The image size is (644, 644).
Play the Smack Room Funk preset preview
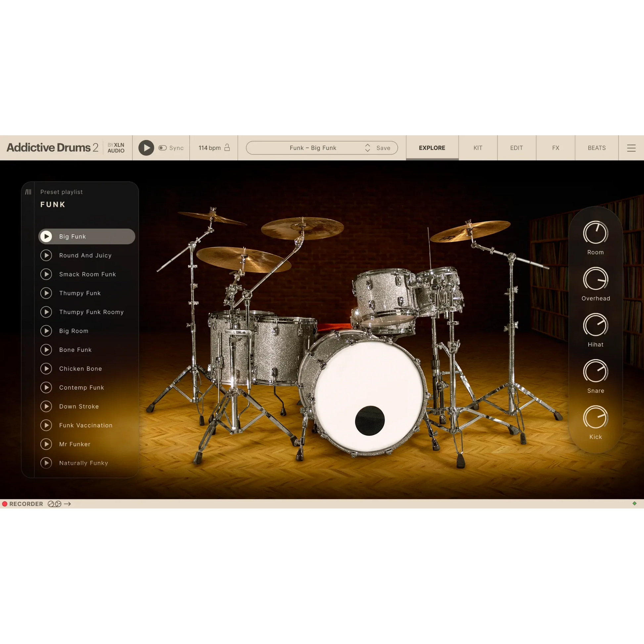(x=46, y=274)
